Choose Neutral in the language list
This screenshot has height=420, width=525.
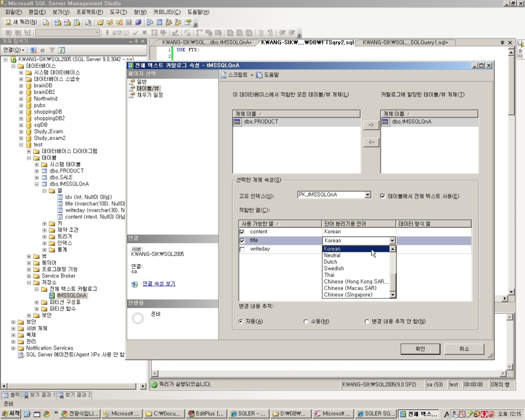tap(332, 255)
